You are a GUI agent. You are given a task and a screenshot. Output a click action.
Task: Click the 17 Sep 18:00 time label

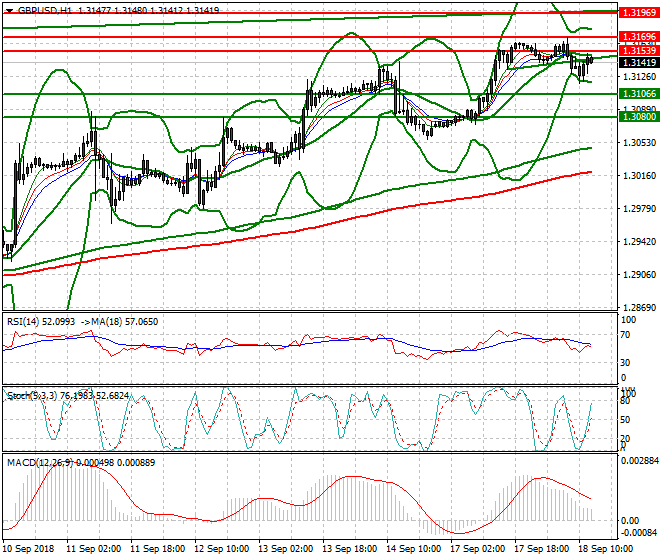tap(541, 549)
